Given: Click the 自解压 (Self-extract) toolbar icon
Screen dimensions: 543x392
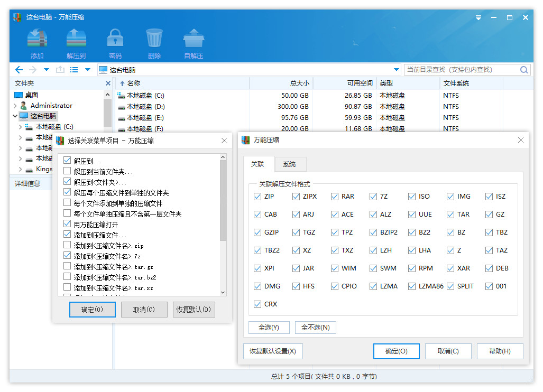Looking at the screenshot, I should click(194, 38).
